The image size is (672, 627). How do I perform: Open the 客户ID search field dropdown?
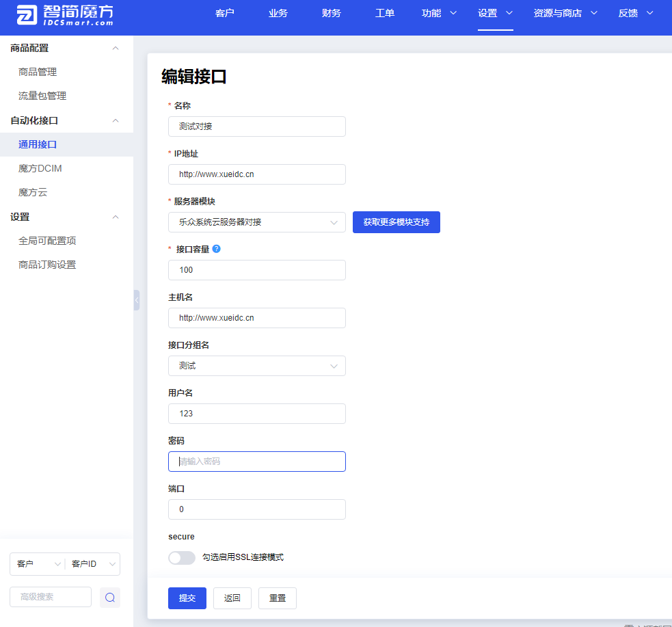93,564
